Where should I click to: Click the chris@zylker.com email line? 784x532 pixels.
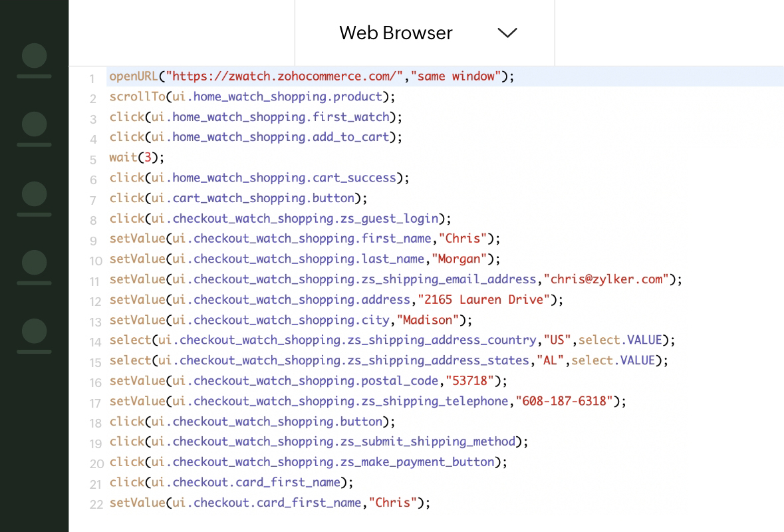click(x=396, y=279)
